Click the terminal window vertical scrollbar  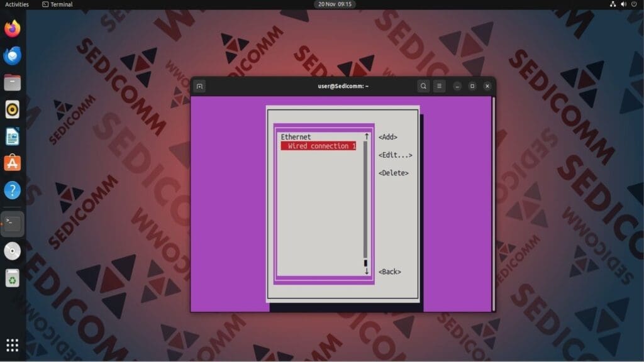coord(493,204)
